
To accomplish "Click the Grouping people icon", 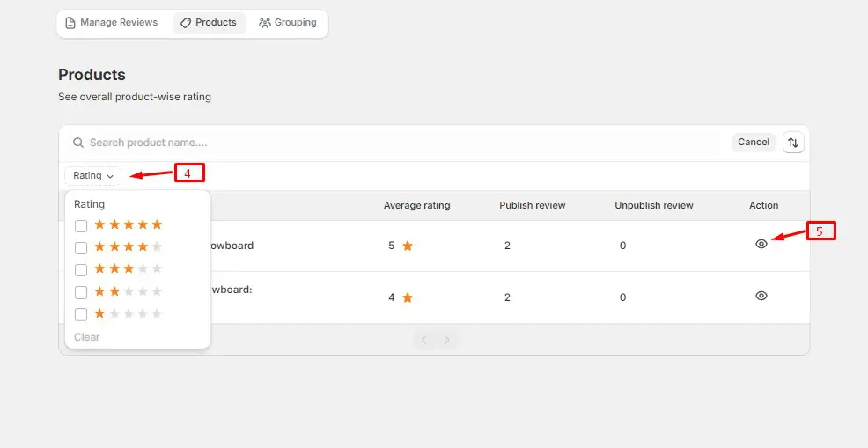I will pyautogui.click(x=264, y=23).
